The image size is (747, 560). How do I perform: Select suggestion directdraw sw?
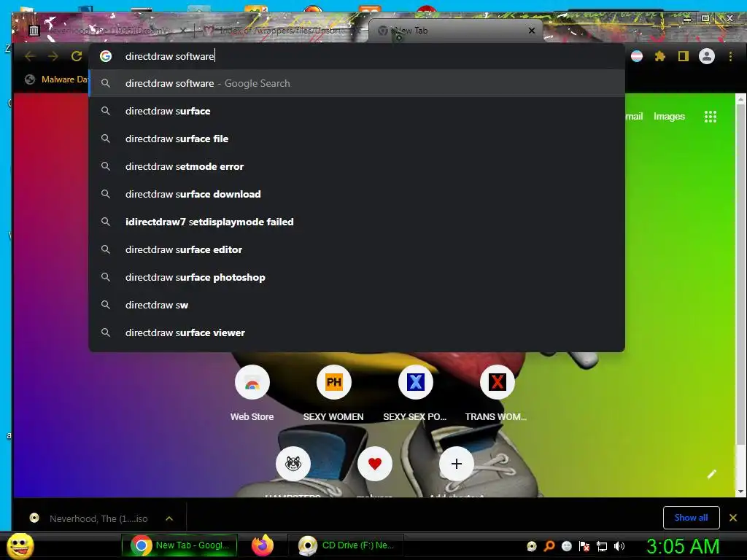(357, 305)
